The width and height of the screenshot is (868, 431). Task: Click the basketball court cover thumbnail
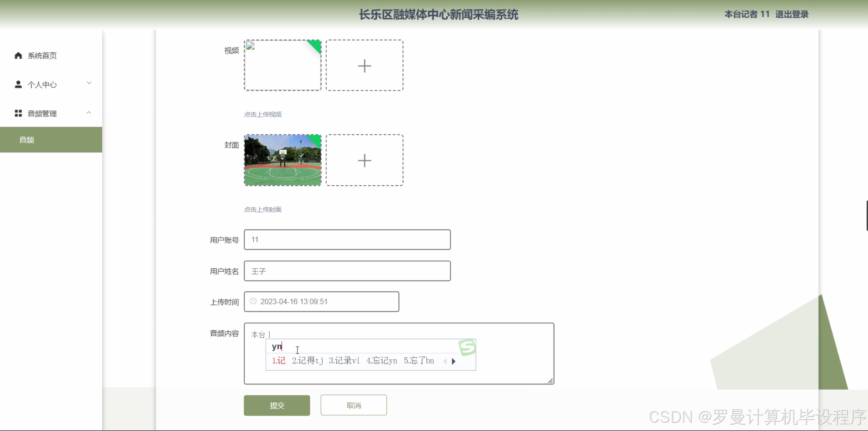click(282, 161)
